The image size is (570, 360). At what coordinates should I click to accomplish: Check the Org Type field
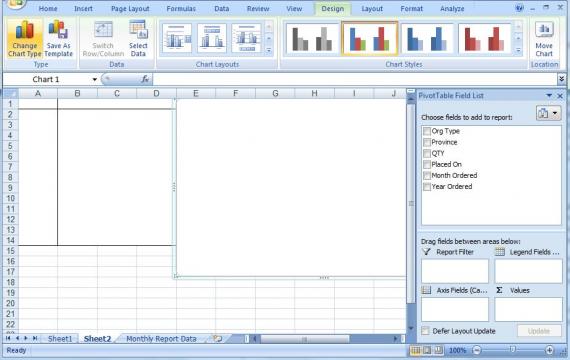(x=427, y=131)
